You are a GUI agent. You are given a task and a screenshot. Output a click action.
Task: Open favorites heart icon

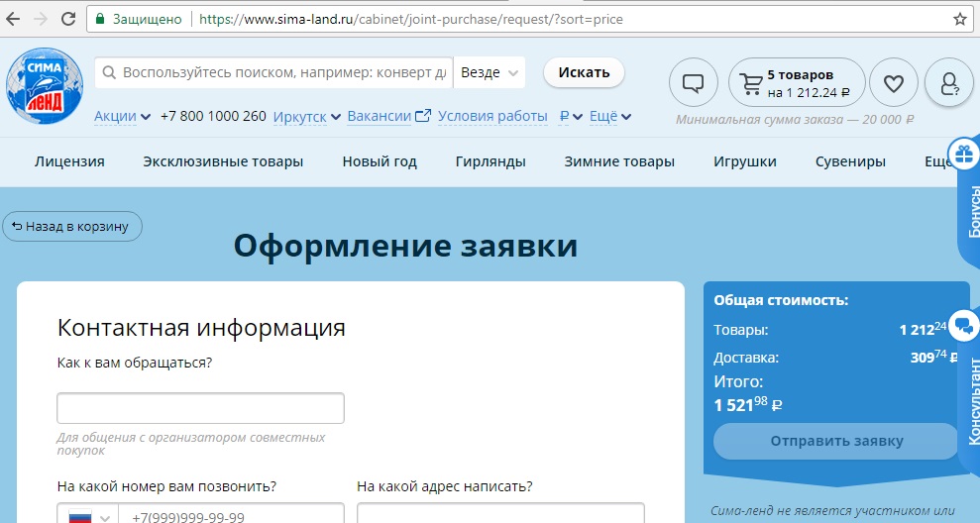click(893, 83)
